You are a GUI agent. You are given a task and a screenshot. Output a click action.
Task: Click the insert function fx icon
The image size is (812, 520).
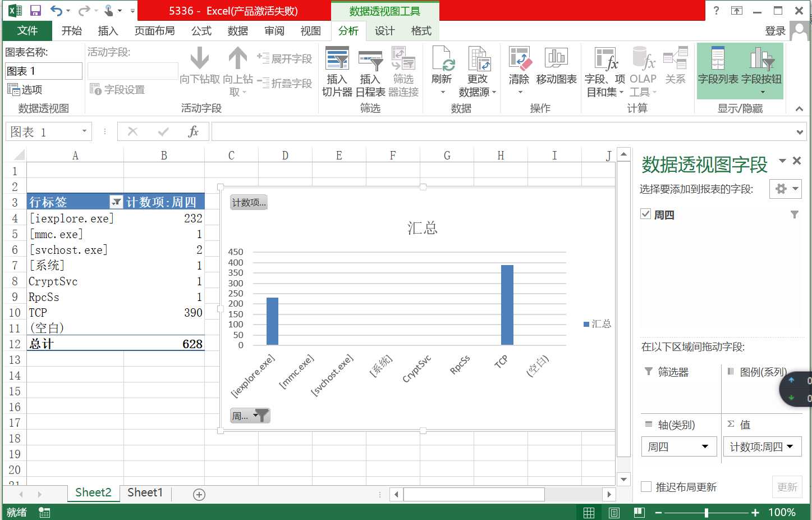193,131
